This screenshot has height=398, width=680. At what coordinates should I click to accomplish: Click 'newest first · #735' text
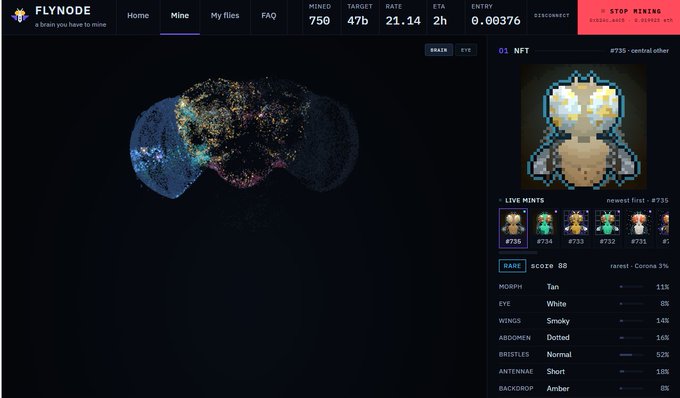coord(638,200)
